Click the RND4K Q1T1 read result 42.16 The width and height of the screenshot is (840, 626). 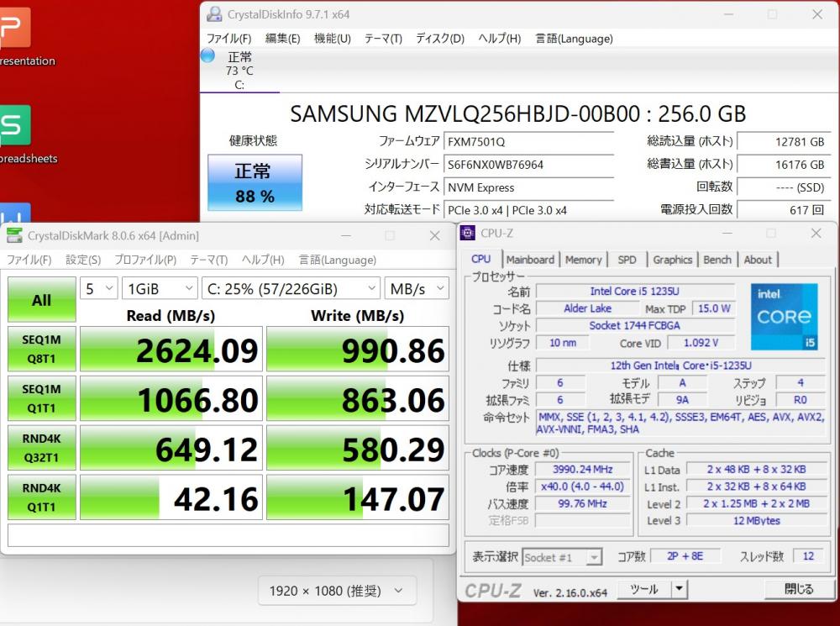tap(171, 497)
